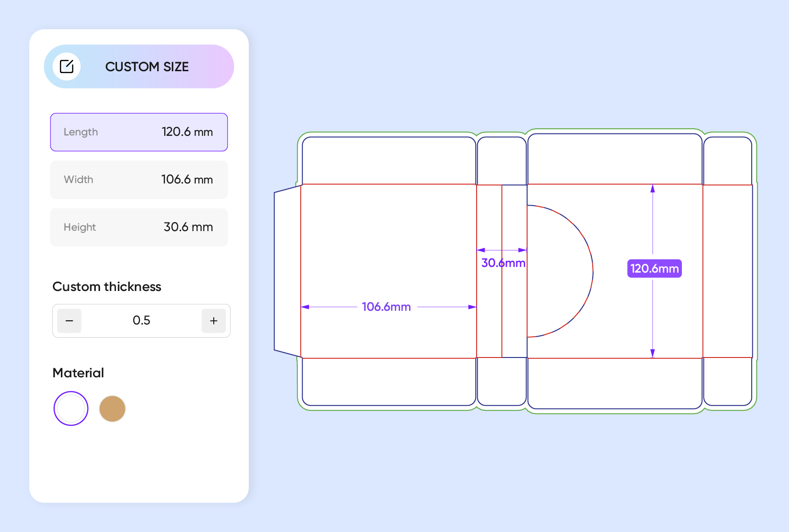Select the Length field showing 120.6 mm

click(x=139, y=132)
